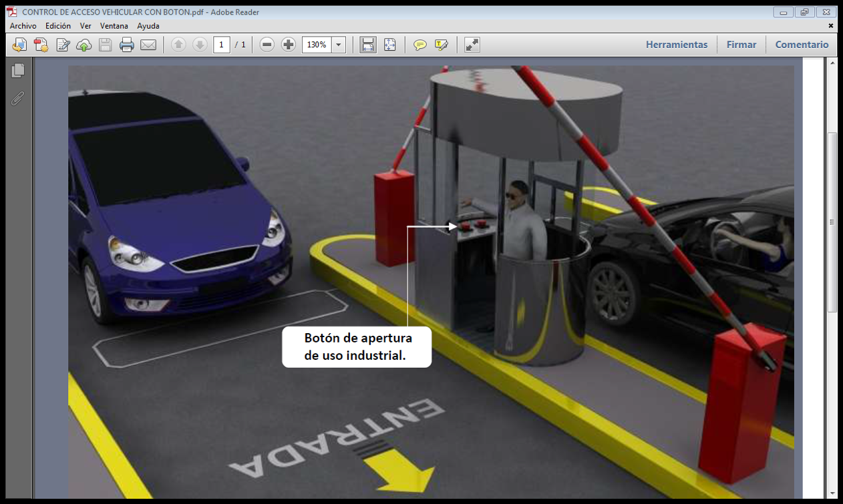This screenshot has height=504, width=843.
Task: Click the Zoom in plus button
Action: pos(289,45)
